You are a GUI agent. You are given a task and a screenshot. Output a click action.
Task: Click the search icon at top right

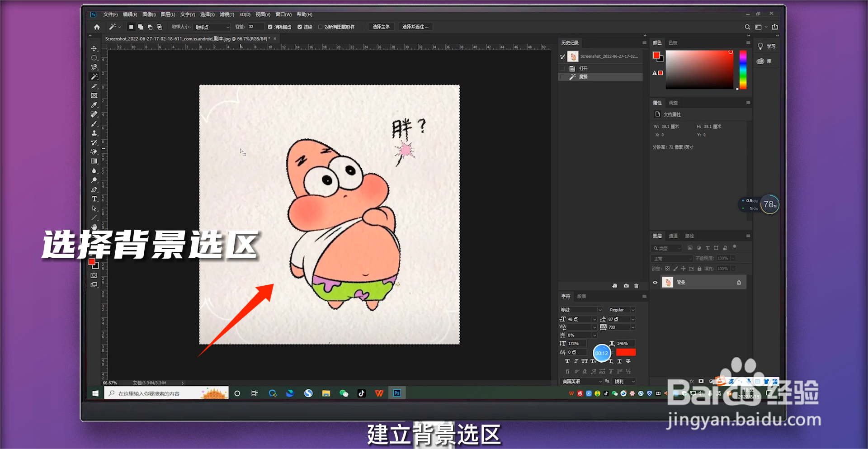[x=747, y=27]
